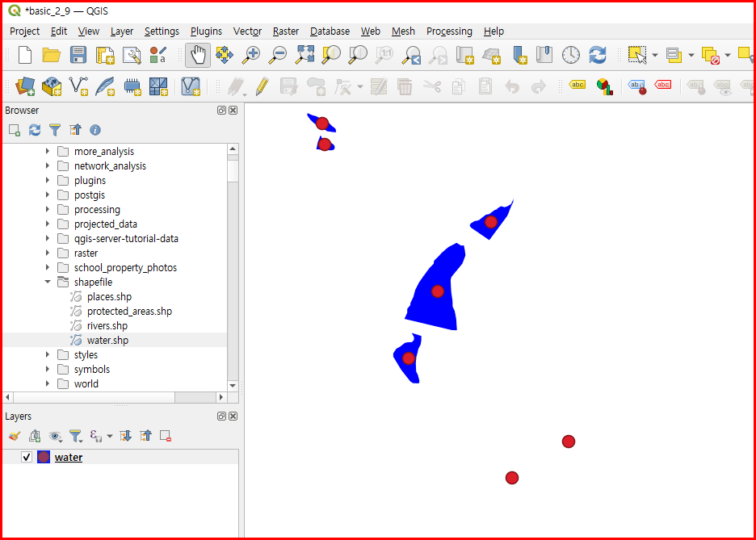Expand the network_analysis folder

[47, 165]
